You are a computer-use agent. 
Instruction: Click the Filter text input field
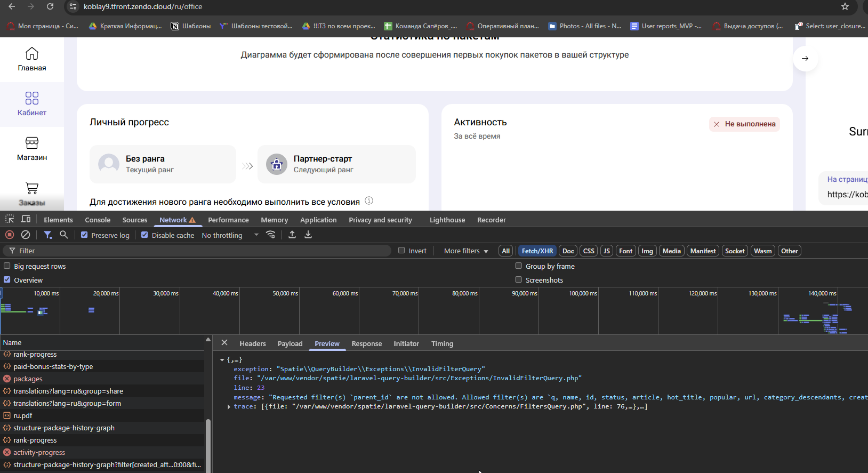tap(197, 251)
